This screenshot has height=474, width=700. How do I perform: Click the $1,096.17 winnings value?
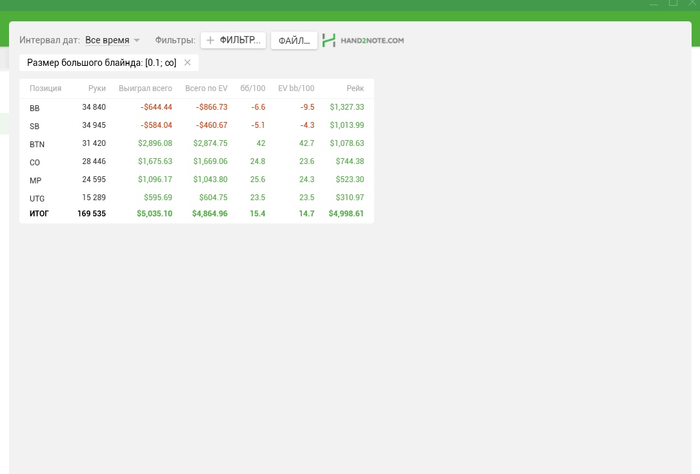[x=155, y=179]
